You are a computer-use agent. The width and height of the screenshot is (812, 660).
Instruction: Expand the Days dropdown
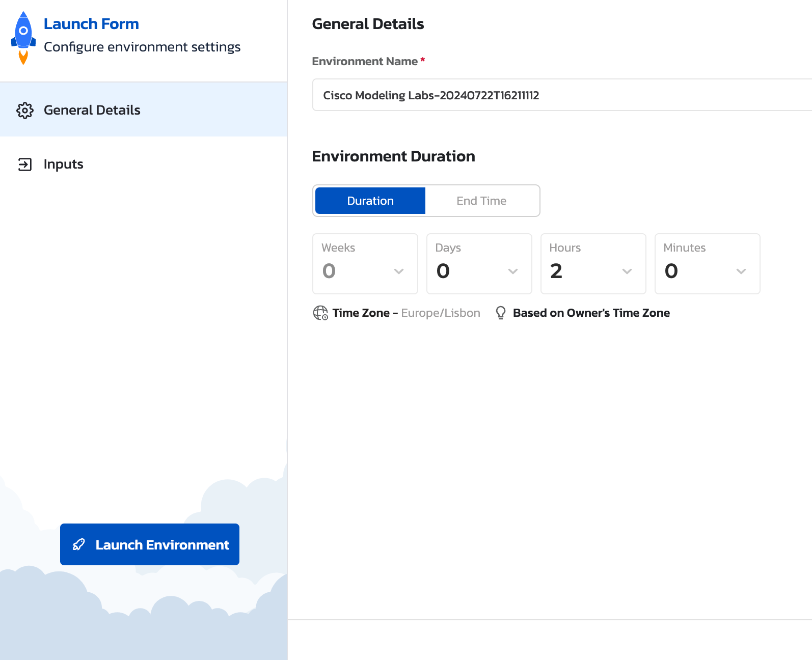479,264
